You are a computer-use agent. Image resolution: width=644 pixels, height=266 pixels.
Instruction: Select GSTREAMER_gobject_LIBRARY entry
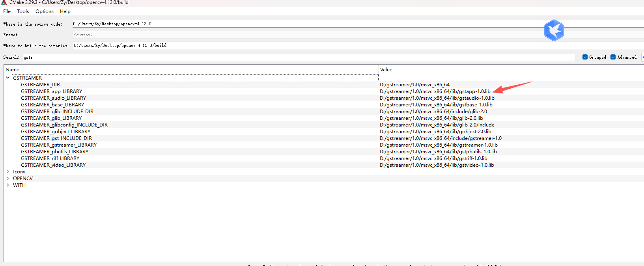pyautogui.click(x=56, y=131)
